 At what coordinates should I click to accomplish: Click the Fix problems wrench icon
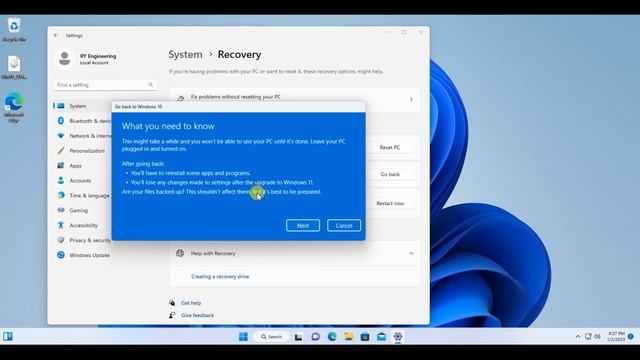pos(180,98)
